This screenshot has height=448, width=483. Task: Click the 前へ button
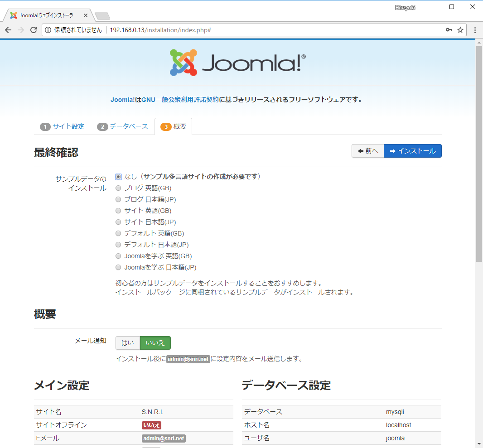[x=368, y=151]
